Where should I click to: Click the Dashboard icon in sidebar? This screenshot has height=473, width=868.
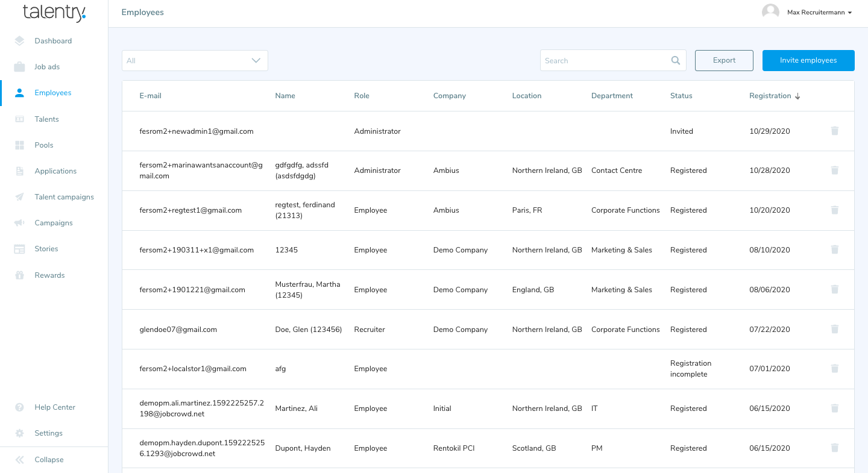pos(19,41)
